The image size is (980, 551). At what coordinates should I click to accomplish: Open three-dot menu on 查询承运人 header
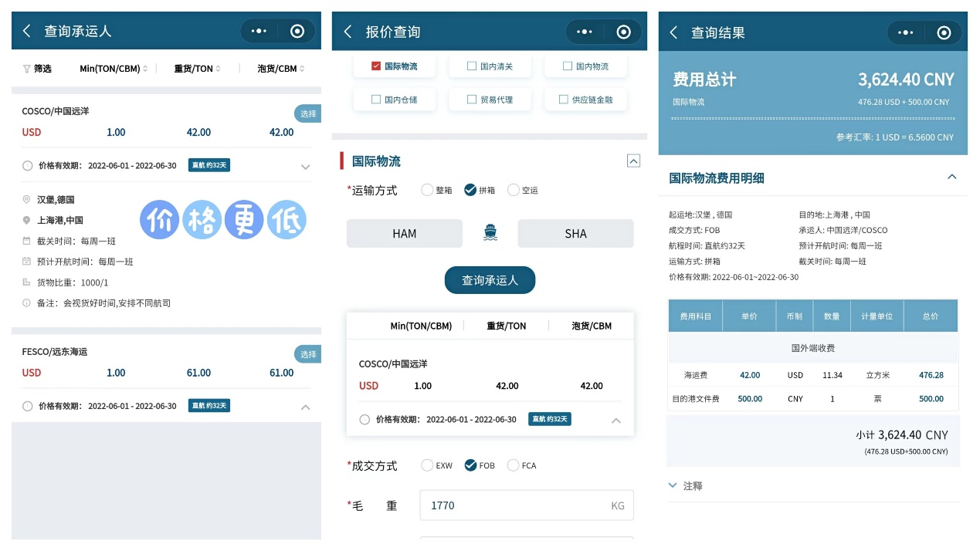click(259, 31)
